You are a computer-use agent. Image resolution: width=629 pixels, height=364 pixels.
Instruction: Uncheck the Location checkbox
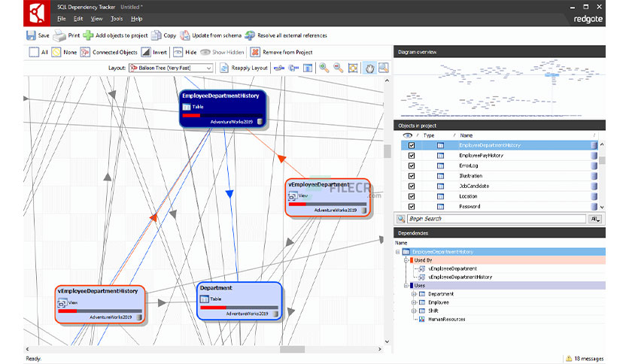(x=412, y=196)
